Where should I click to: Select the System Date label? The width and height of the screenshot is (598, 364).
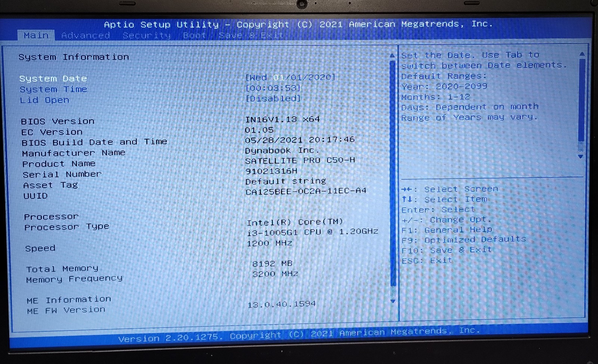click(x=53, y=78)
